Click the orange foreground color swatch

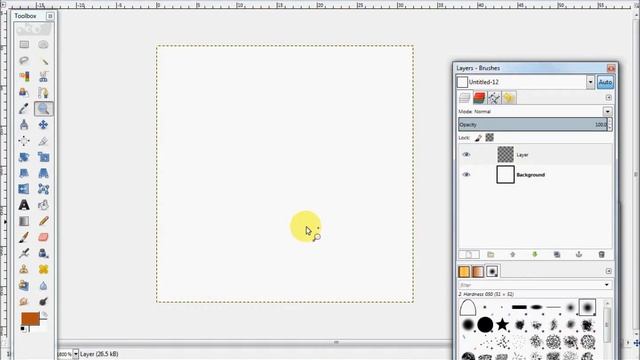pyautogui.click(x=30, y=319)
